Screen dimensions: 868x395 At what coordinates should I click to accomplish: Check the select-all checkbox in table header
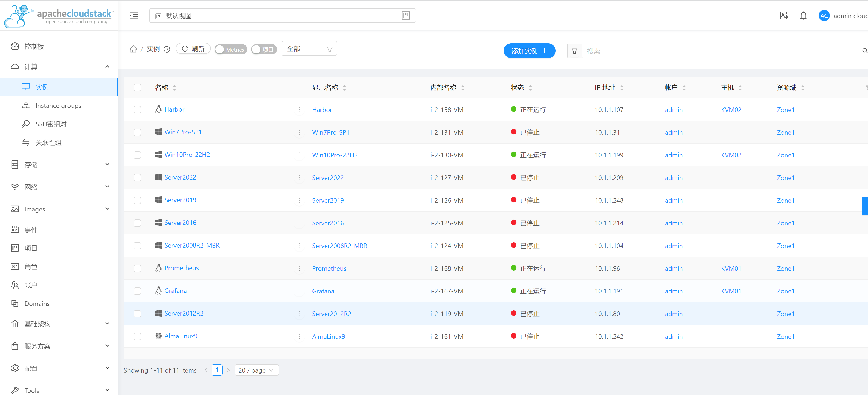(137, 87)
